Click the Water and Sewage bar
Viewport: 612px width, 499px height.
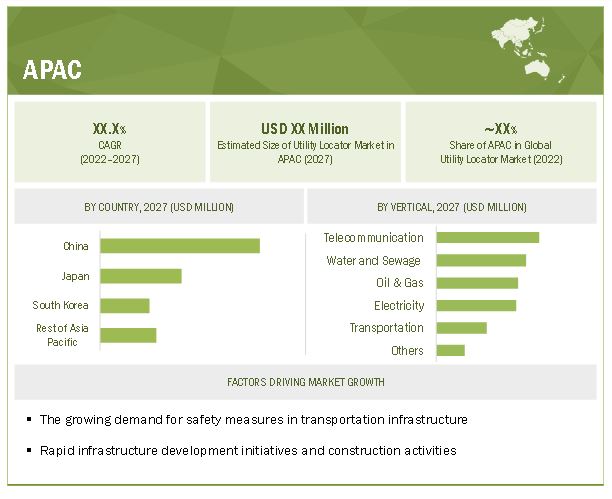(x=481, y=261)
